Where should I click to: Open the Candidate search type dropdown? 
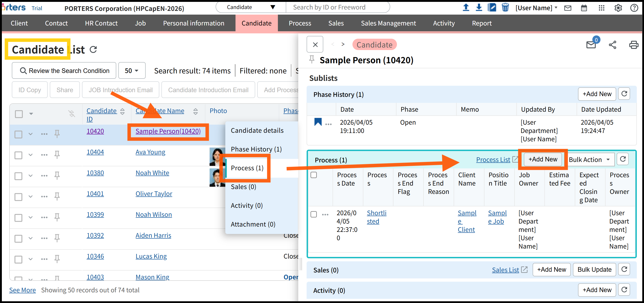point(251,7)
